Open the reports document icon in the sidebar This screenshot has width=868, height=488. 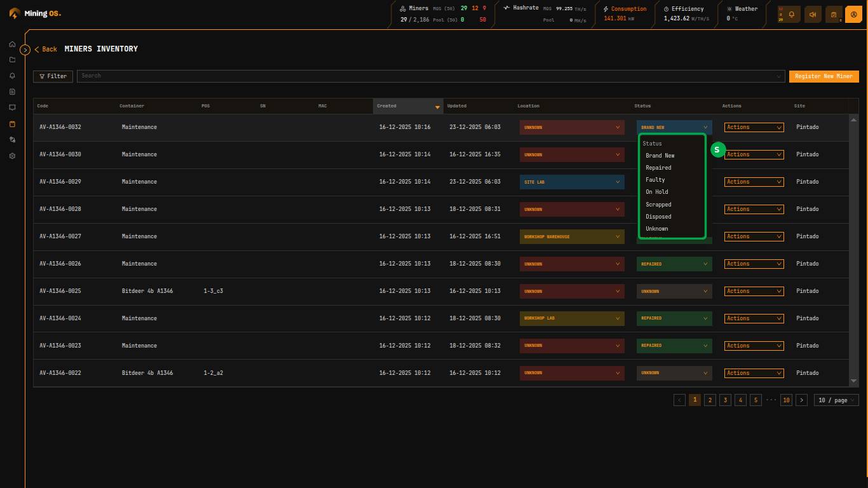point(11,91)
